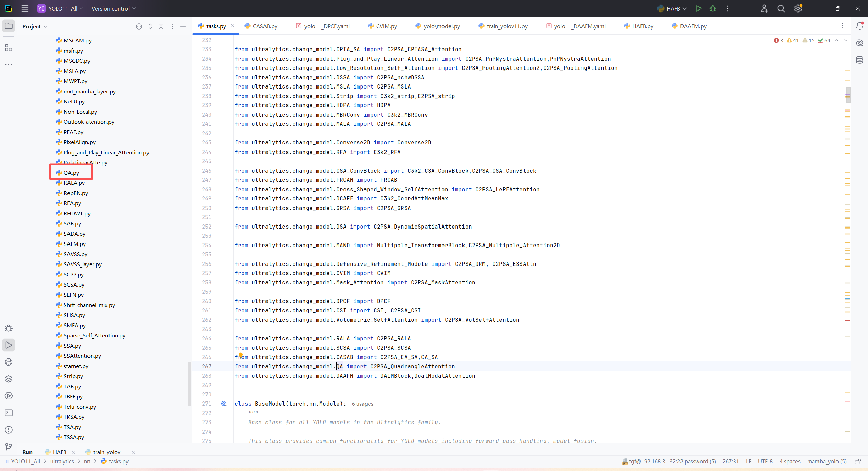Toggle read-only lock icon in status bar
868x471 pixels.
coord(858,462)
